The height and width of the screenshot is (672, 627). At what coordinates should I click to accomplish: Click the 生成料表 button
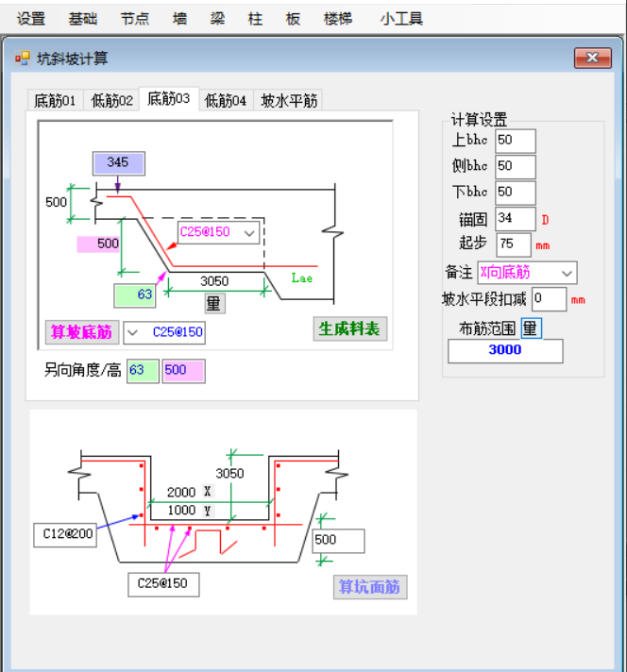[350, 329]
